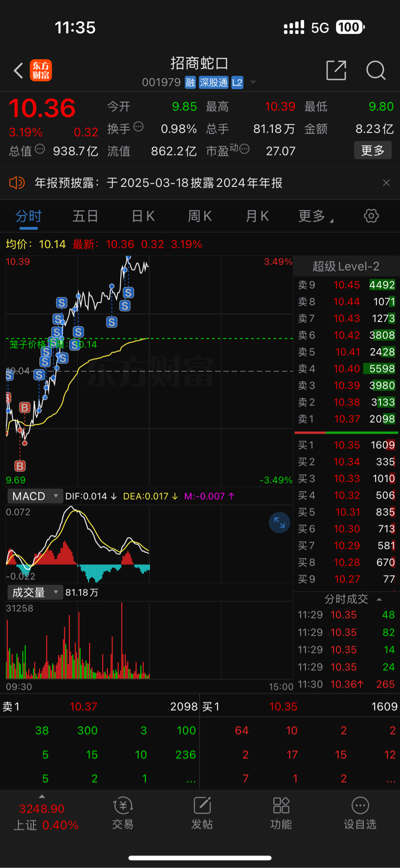Tap the 超级 Level-2 header

click(x=346, y=266)
